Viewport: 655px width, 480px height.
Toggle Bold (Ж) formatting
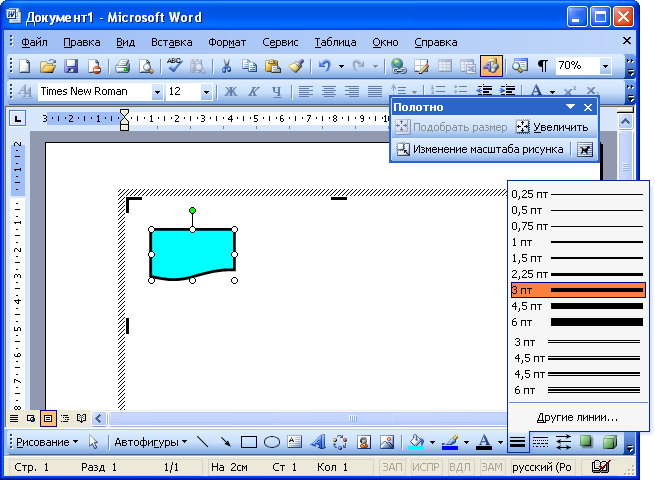230,91
